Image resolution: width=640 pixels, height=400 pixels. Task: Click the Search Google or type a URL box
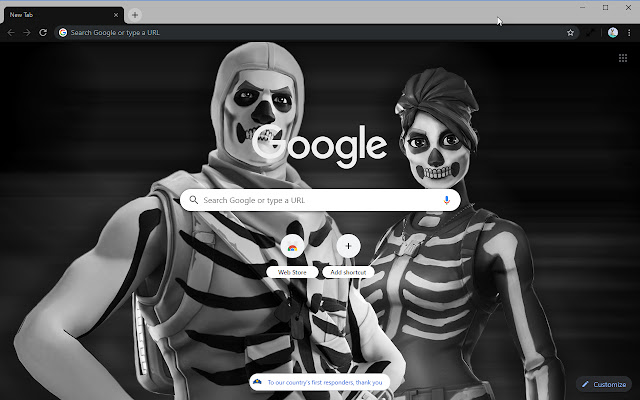320,200
